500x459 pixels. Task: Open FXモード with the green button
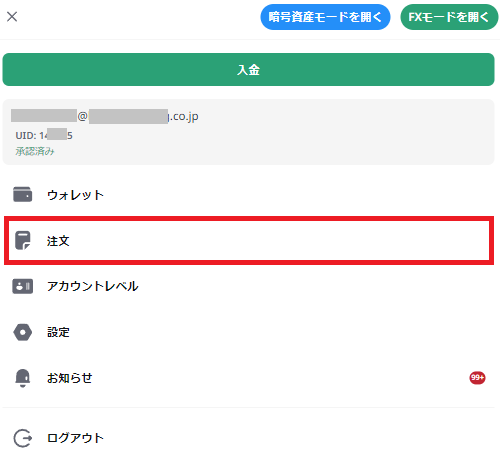click(x=449, y=17)
